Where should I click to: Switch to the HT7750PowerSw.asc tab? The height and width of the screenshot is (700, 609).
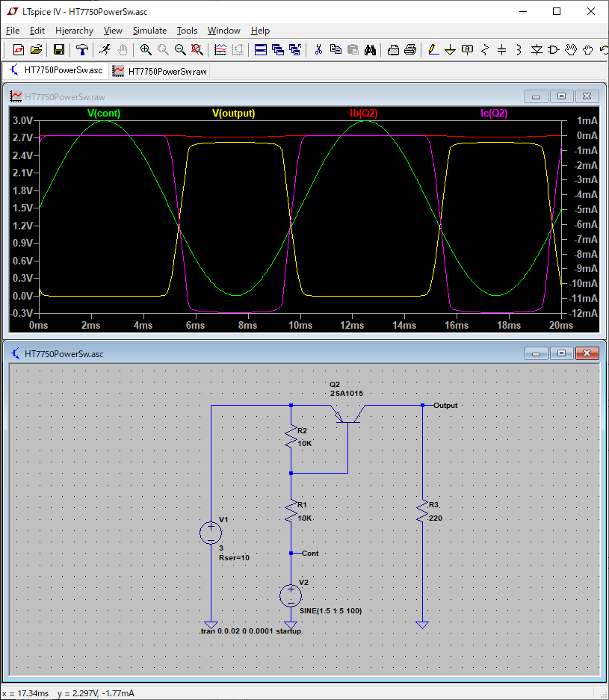click(56, 70)
